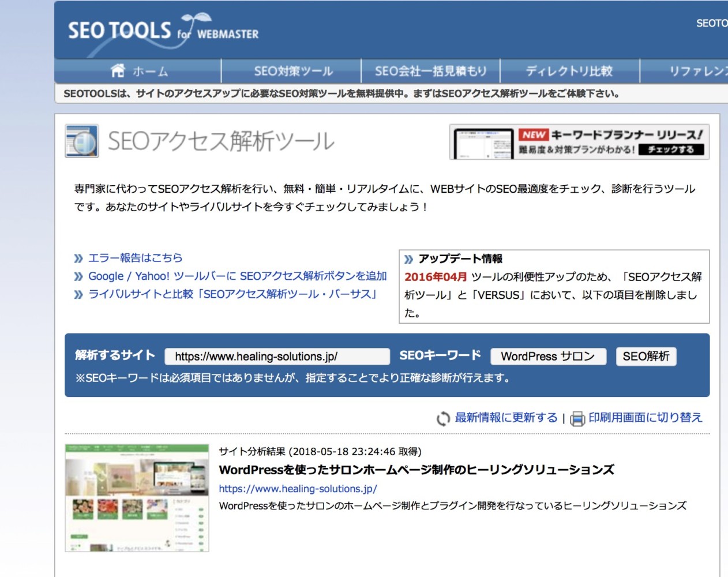Click the arrow icon beside ライバルサイトと比較 link
Image resolution: width=728 pixels, height=577 pixels.
pos(78,295)
